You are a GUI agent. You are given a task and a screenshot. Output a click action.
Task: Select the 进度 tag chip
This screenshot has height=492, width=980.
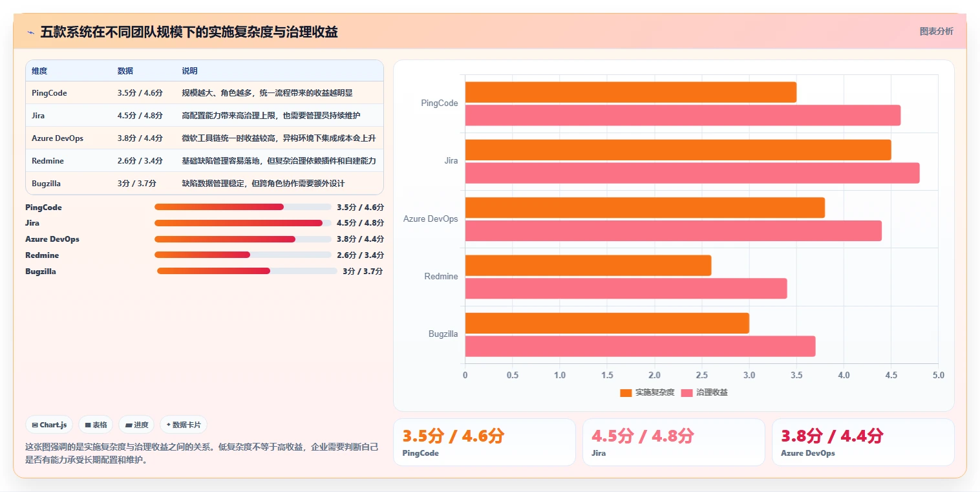(136, 425)
